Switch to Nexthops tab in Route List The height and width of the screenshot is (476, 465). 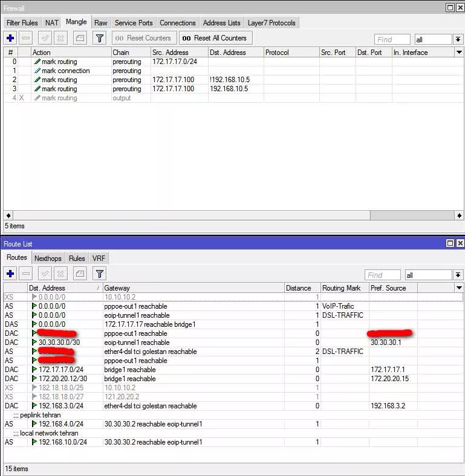(48, 259)
